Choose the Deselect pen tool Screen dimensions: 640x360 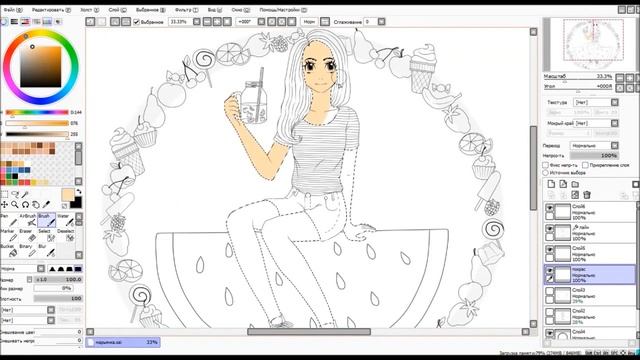point(65,235)
